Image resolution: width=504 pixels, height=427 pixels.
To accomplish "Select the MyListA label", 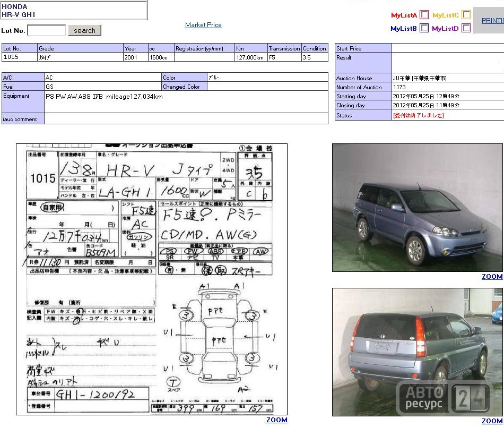I will pyautogui.click(x=404, y=15).
